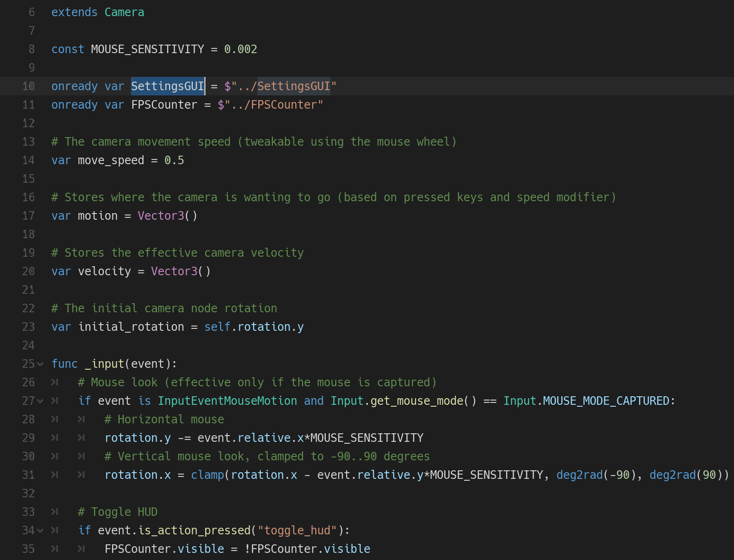Image resolution: width=734 pixels, height=560 pixels.
Task: Click the _input function name on line 25
Action: (x=104, y=364)
